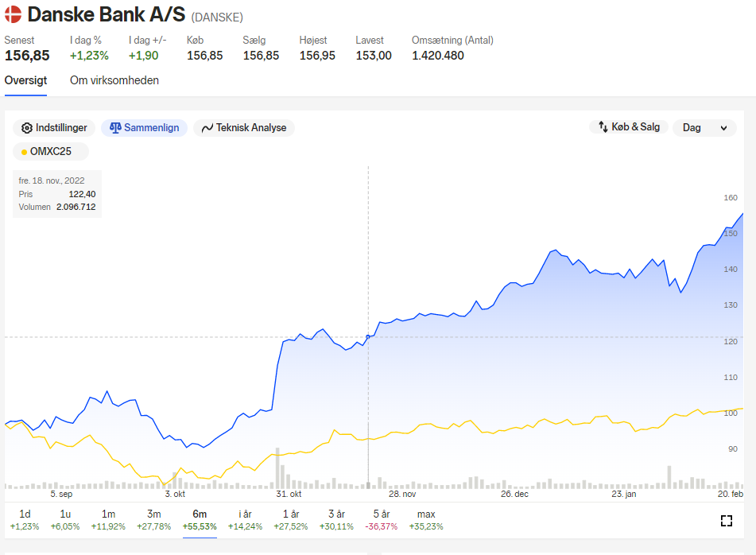Select the i år time range
Viewport: 756px width, 555px height.
coord(245,520)
